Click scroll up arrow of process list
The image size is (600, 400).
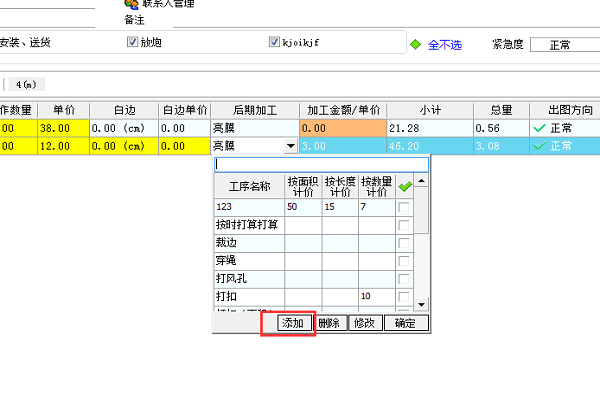pos(421,181)
